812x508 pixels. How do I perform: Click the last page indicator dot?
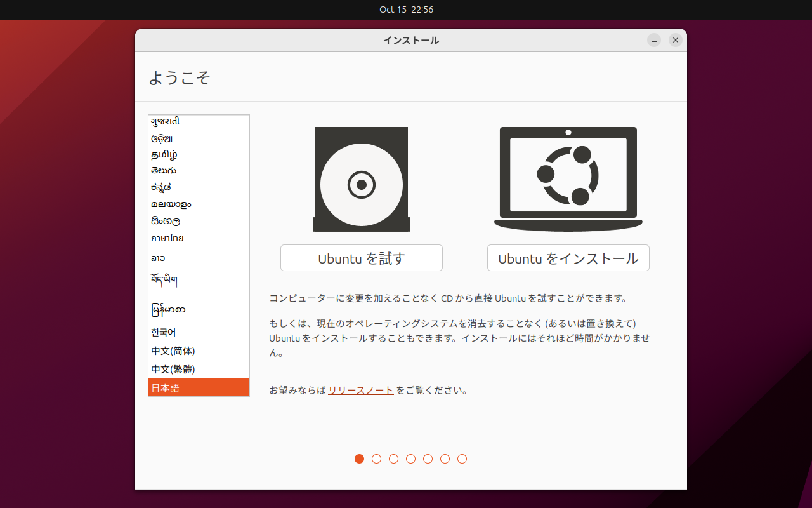pos(462,458)
